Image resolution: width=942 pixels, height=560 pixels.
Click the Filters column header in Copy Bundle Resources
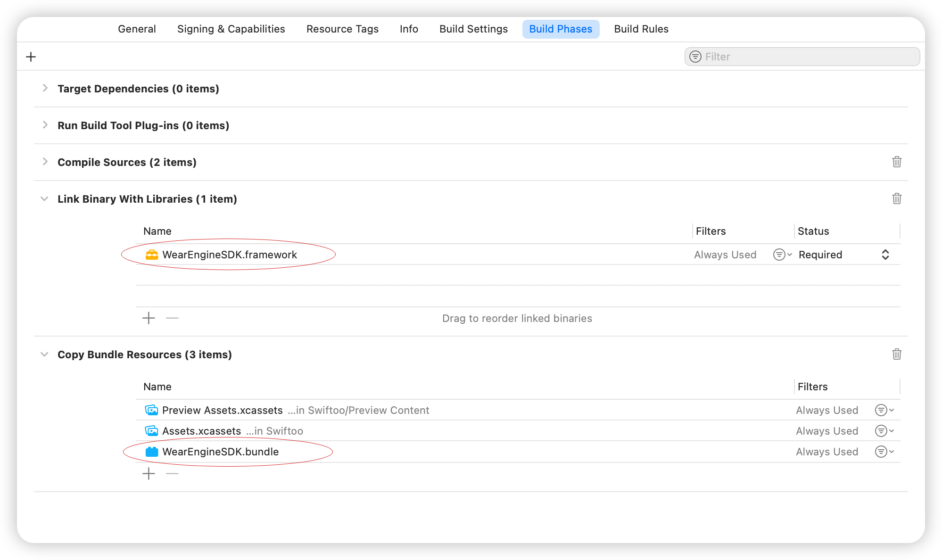point(812,387)
